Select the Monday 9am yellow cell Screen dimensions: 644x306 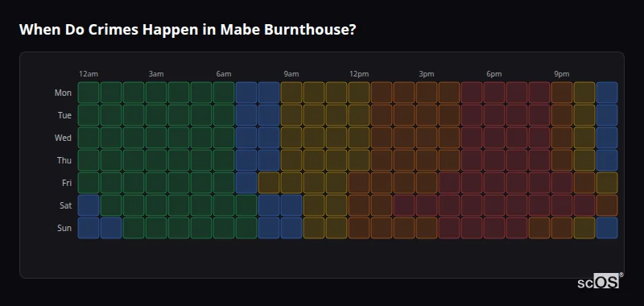pos(291,93)
